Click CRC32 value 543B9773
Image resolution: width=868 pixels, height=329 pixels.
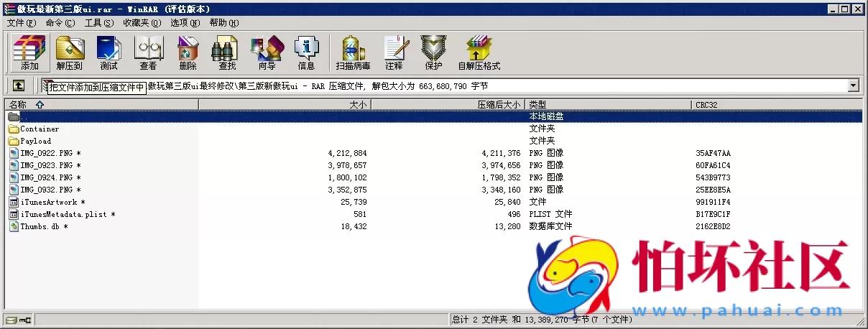tap(713, 177)
